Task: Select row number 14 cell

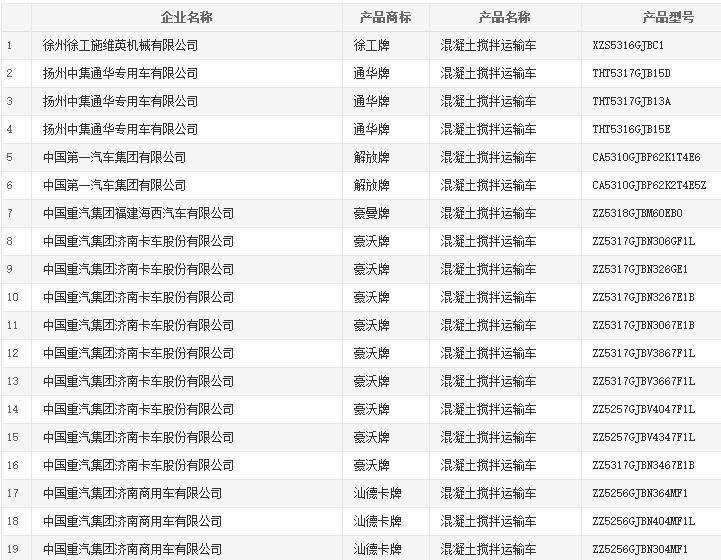Action: 12,409
